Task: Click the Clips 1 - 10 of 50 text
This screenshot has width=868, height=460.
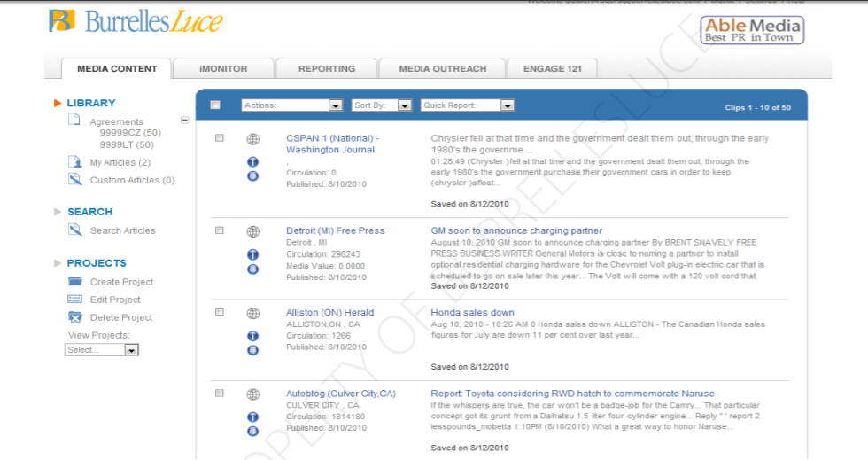Action: pos(758,107)
